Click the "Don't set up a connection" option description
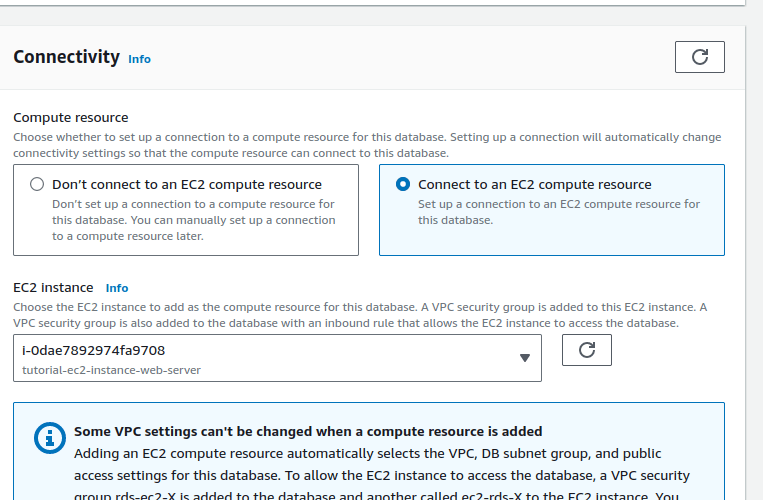763x500 pixels. click(x=193, y=220)
